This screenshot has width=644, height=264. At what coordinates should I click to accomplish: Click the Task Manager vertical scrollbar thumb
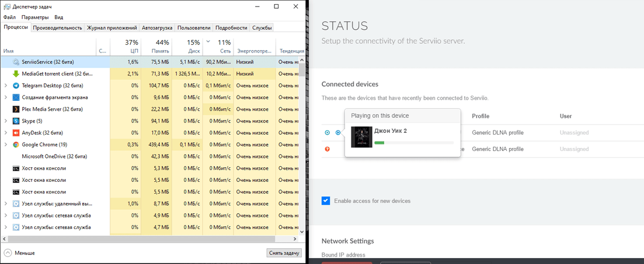[x=302, y=70]
